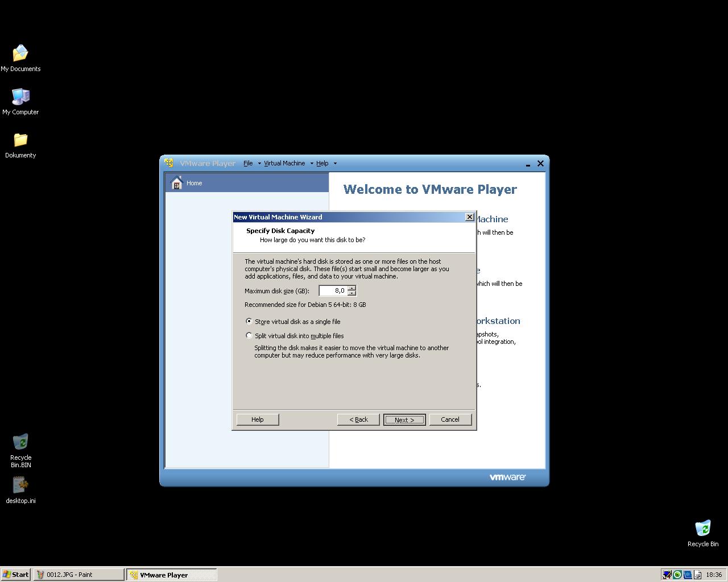Click the taskbar clock showing 18:36
This screenshot has width=728, height=582.
point(714,575)
